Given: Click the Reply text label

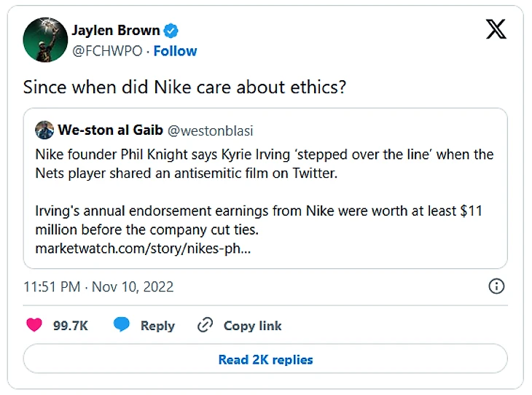Looking at the screenshot, I should tap(157, 326).
